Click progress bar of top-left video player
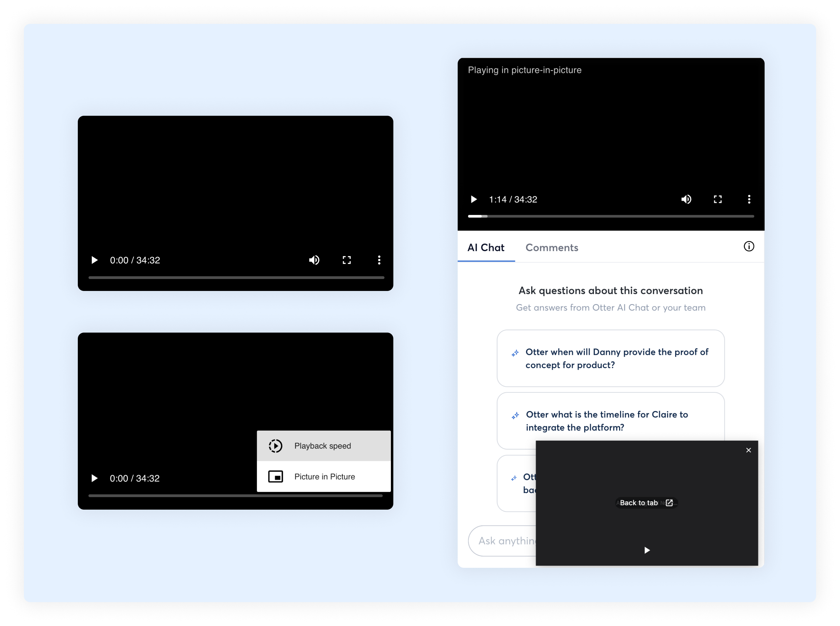The height and width of the screenshot is (626, 840). tap(236, 277)
